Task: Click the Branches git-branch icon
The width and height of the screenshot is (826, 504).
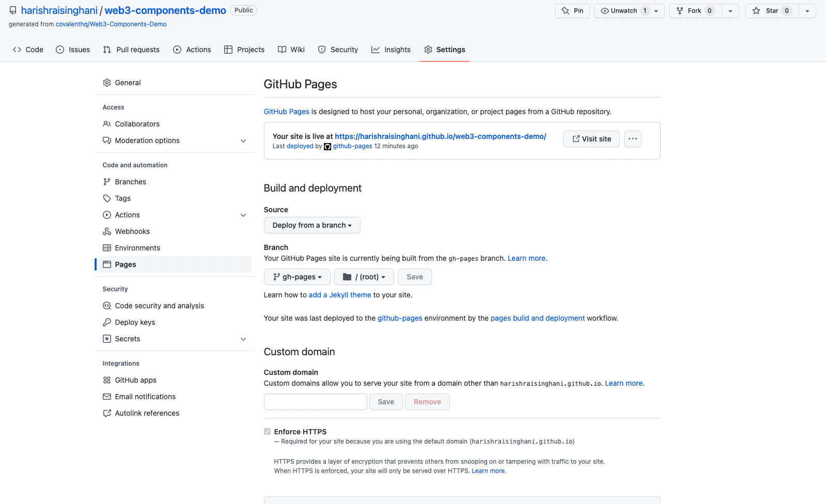Action: click(x=107, y=182)
